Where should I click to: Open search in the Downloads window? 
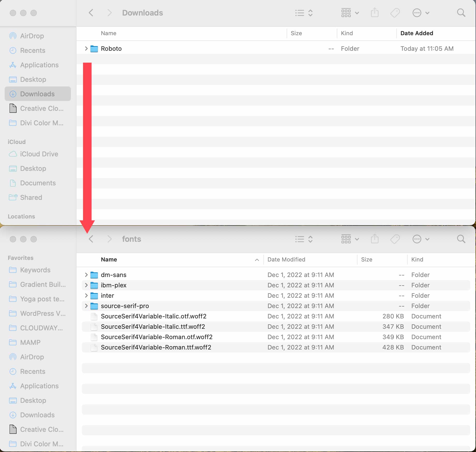click(461, 12)
